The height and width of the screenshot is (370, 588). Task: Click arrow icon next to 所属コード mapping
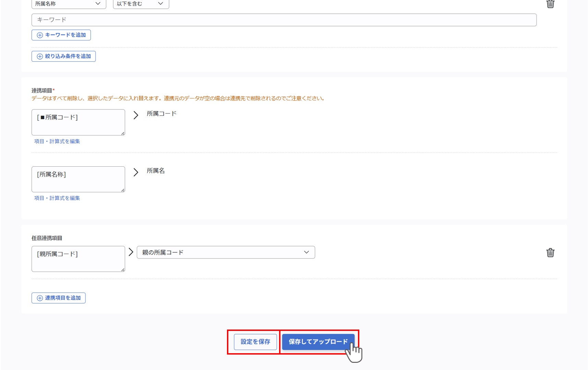[136, 115]
